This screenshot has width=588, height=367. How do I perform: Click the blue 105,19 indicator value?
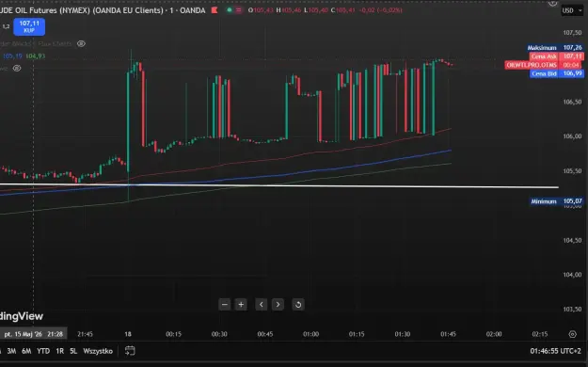coord(12,56)
